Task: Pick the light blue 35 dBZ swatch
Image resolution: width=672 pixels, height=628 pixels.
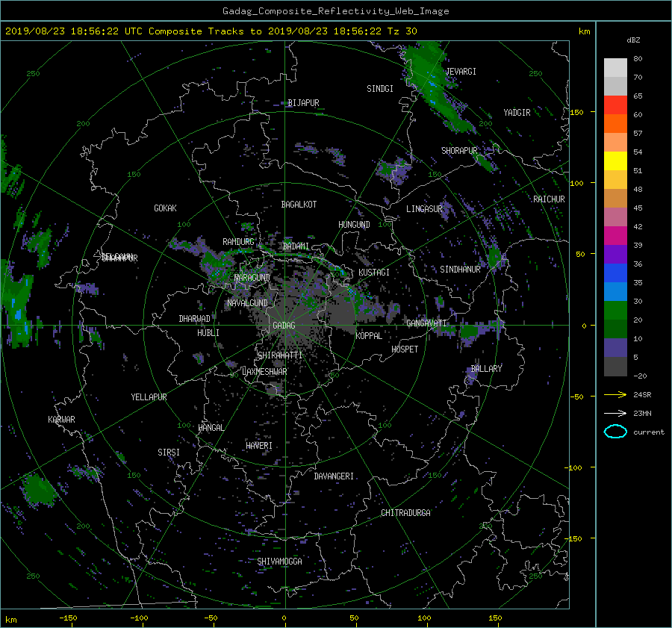Action: point(615,291)
